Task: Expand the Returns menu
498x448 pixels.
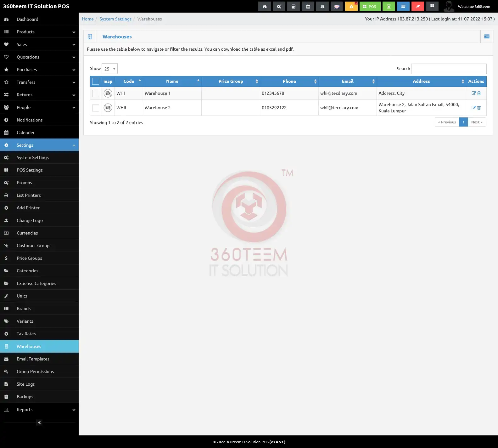Action: pos(39,95)
